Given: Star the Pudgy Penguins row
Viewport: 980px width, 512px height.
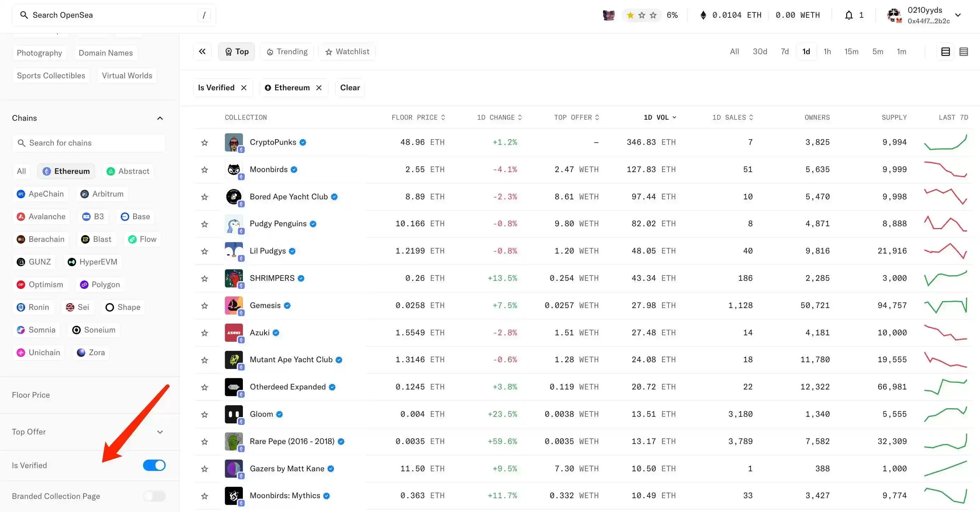Looking at the screenshot, I should (x=204, y=224).
